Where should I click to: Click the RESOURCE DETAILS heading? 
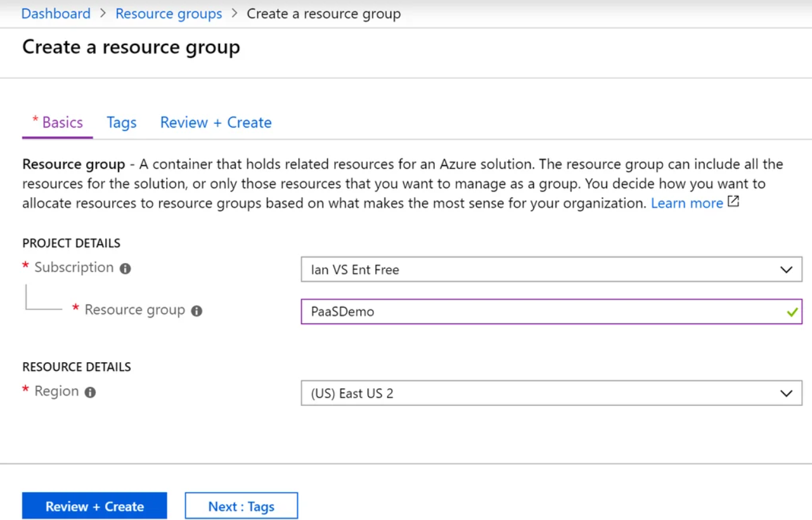[77, 367]
